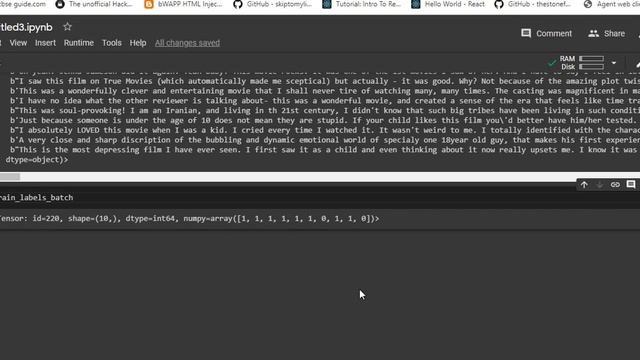Click the connected green checkmark icon
Viewport: 640px width, 360px height.
coord(552,63)
